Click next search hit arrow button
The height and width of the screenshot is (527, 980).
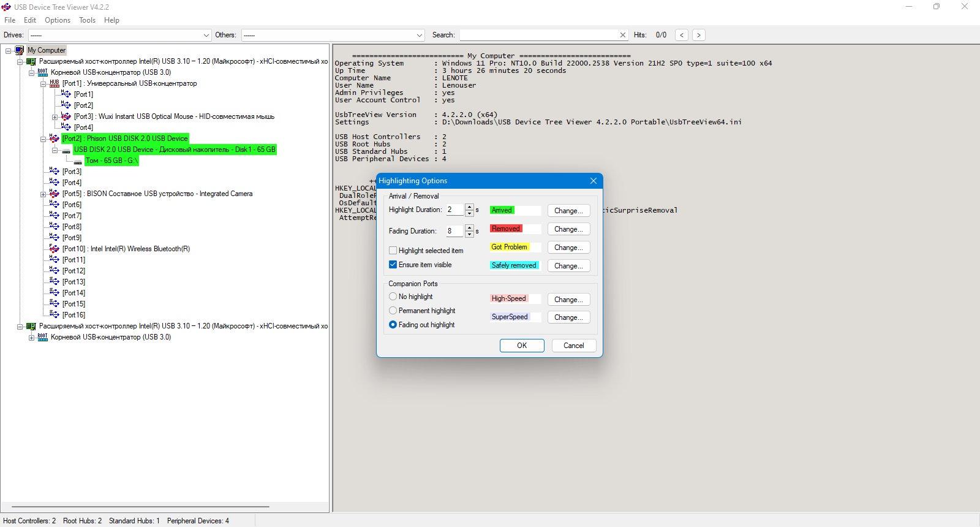[698, 35]
